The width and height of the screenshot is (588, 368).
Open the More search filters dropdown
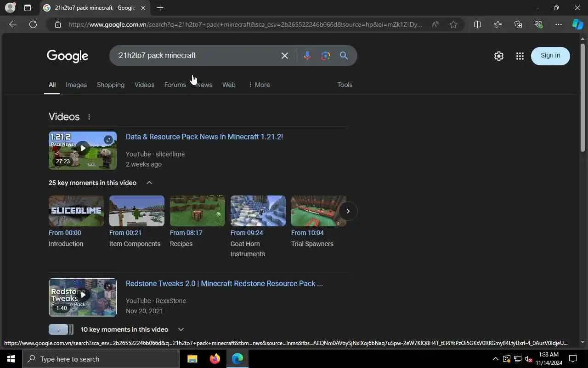tap(259, 85)
